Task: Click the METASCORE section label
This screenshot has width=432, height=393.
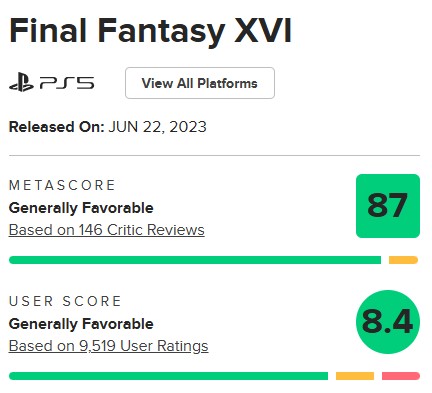Action: coord(62,185)
